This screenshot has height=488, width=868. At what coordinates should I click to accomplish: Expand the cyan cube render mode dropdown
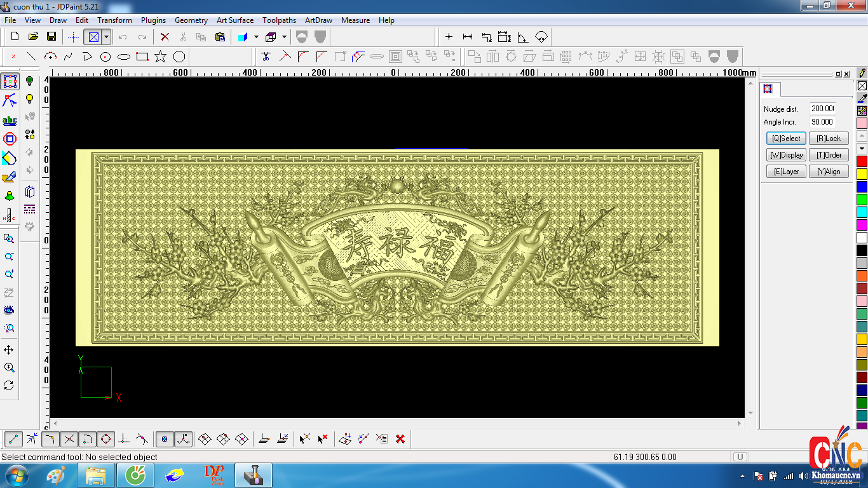tap(256, 37)
